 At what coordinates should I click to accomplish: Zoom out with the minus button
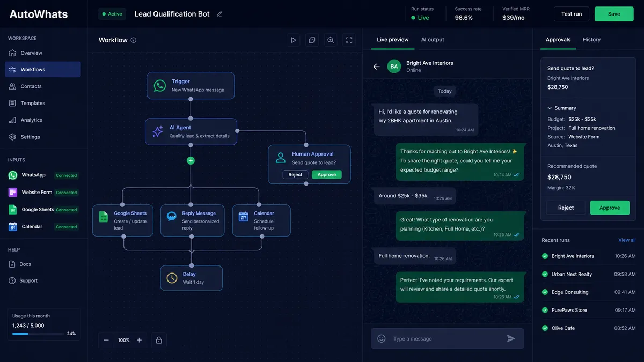pos(106,340)
